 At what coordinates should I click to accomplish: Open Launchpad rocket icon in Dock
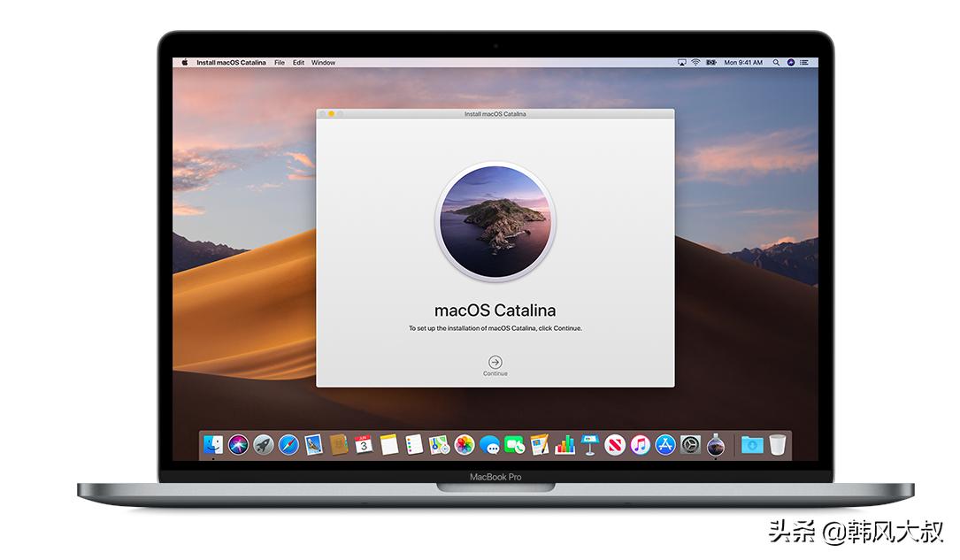tap(264, 445)
